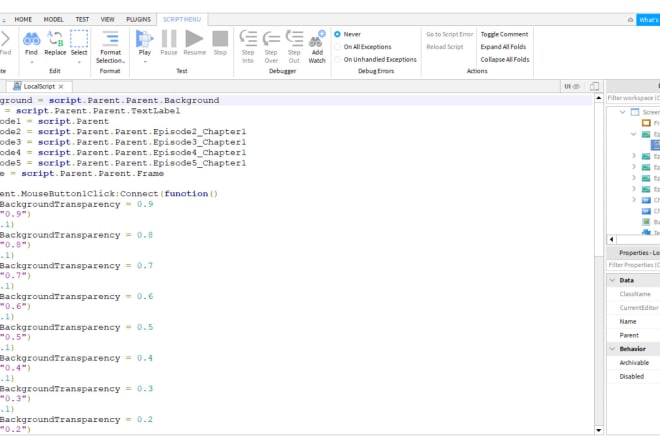Image resolution: width=660 pixels, height=440 pixels.
Task: Switch to the MODEL ribbon tab
Action: [x=51, y=19]
